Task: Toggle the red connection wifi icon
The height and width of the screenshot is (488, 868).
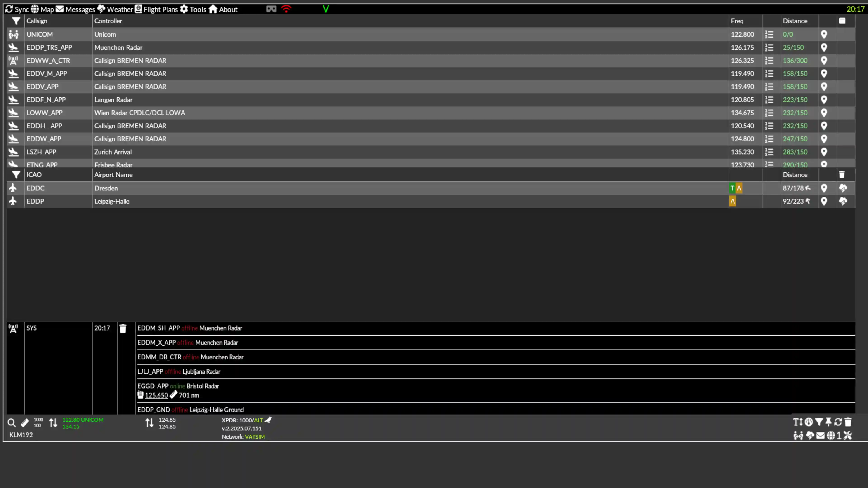Action: (286, 9)
